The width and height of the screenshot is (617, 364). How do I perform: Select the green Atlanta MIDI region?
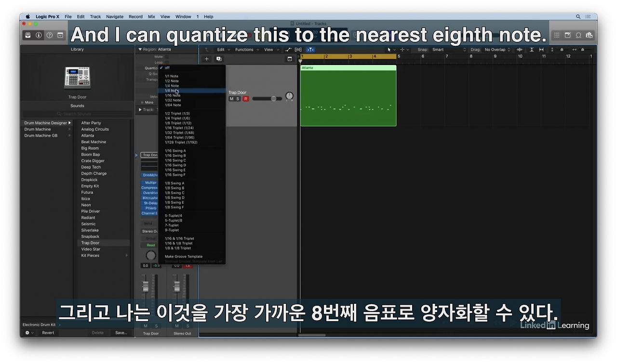click(x=348, y=96)
